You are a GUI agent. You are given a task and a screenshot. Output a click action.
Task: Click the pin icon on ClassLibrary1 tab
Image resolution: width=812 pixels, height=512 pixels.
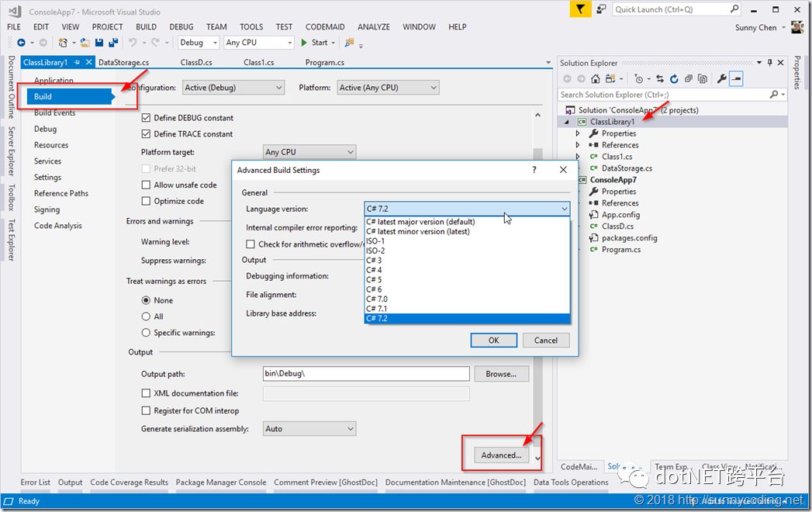pyautogui.click(x=77, y=62)
